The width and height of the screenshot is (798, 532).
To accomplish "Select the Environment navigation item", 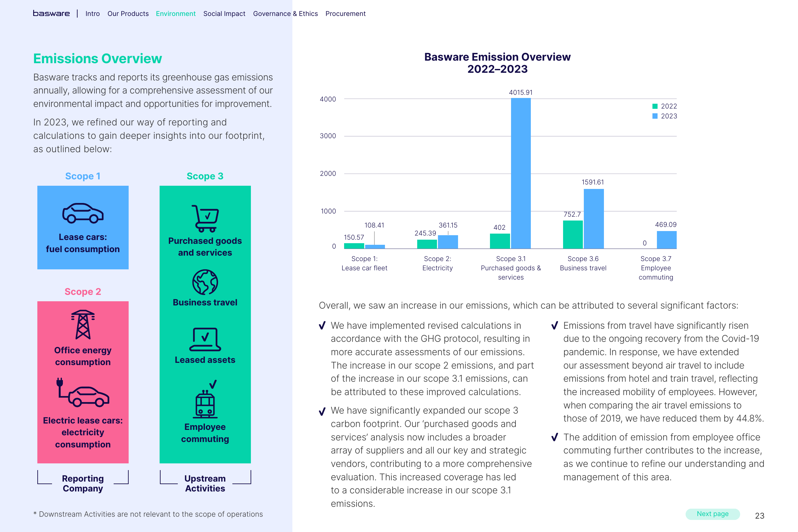I will [x=176, y=14].
